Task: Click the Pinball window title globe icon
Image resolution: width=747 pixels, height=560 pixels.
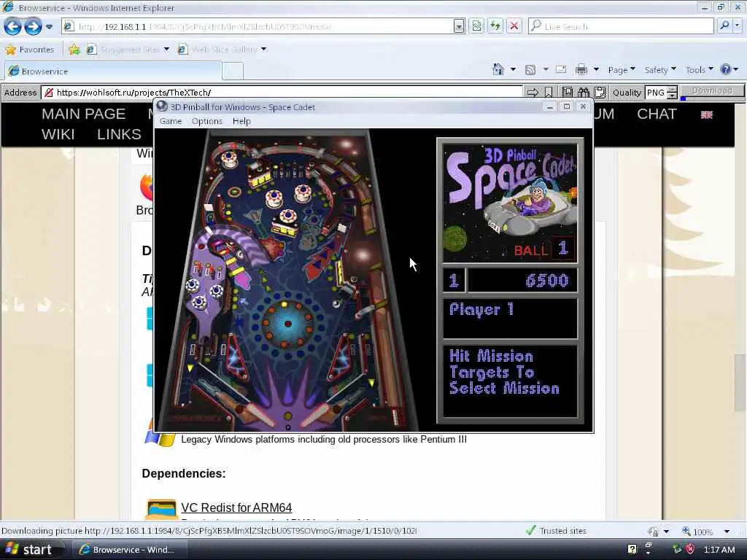Action: [x=162, y=106]
